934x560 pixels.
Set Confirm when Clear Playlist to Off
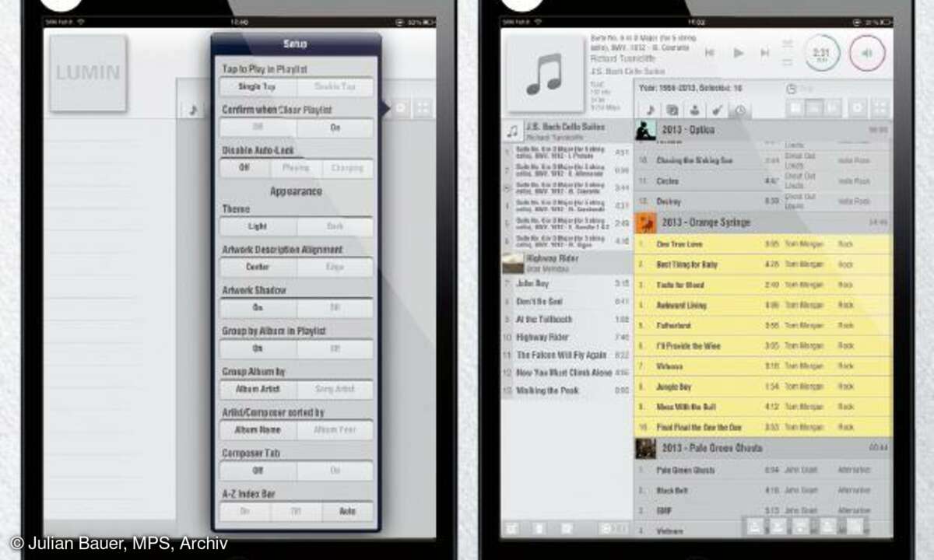click(x=258, y=128)
